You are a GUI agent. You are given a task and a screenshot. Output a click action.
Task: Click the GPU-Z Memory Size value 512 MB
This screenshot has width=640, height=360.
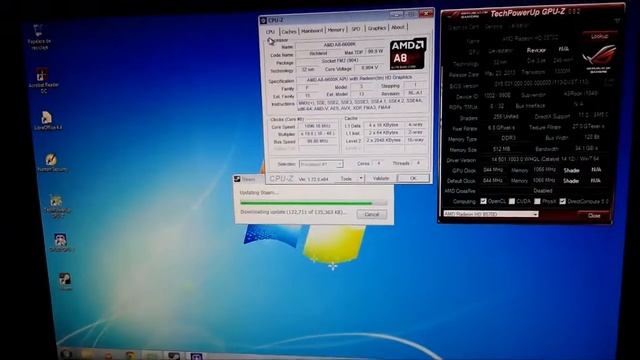501,149
